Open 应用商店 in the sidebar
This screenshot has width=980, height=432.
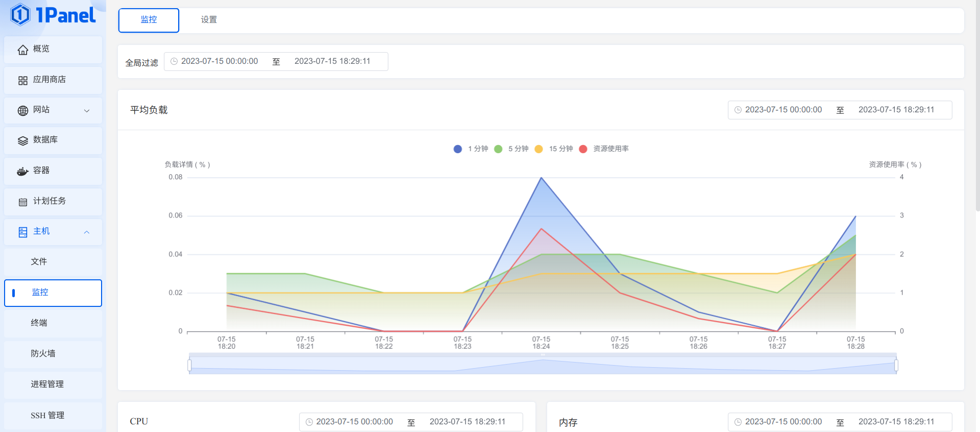[53, 80]
